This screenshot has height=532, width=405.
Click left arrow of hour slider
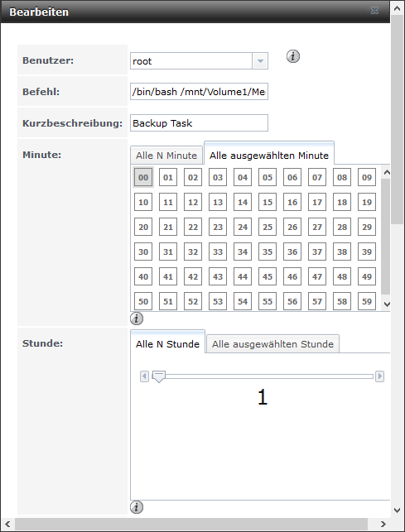[144, 376]
